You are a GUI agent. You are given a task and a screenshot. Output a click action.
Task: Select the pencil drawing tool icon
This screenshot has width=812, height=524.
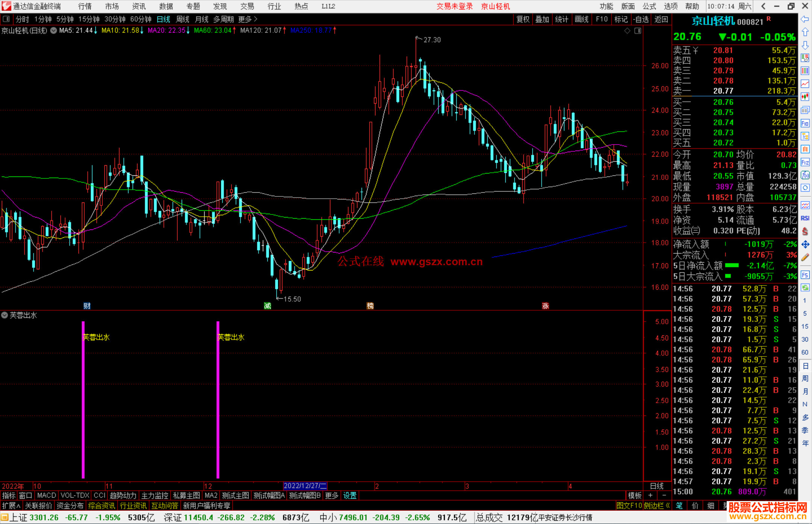805,257
